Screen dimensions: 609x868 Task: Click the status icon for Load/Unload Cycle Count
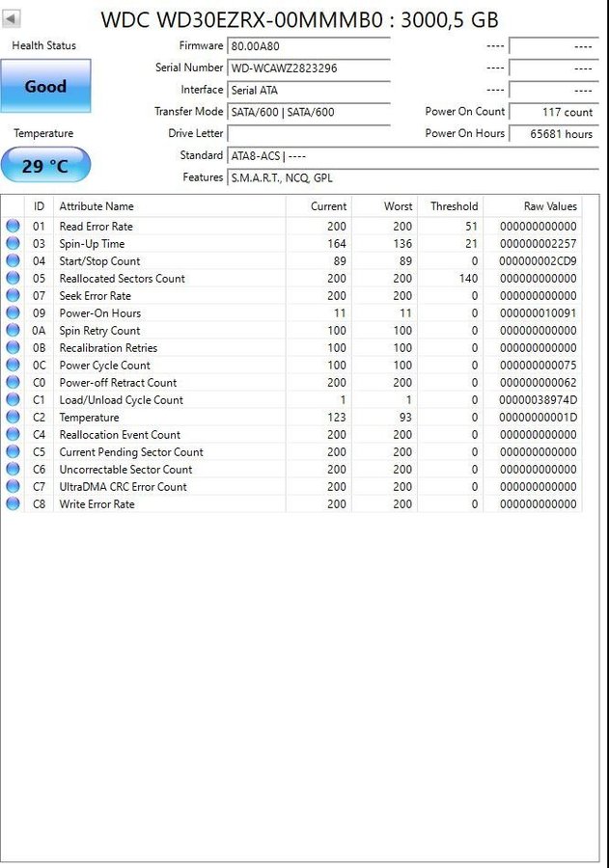click(13, 399)
